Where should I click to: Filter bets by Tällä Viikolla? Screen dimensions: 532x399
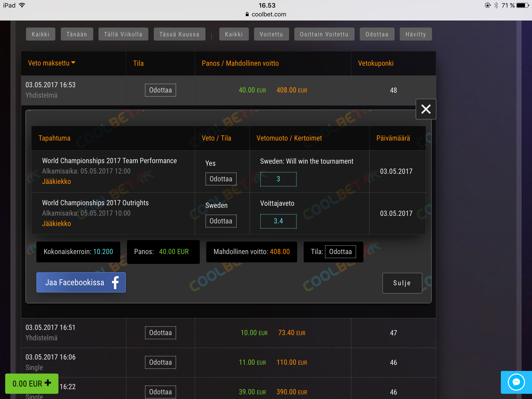(x=123, y=34)
